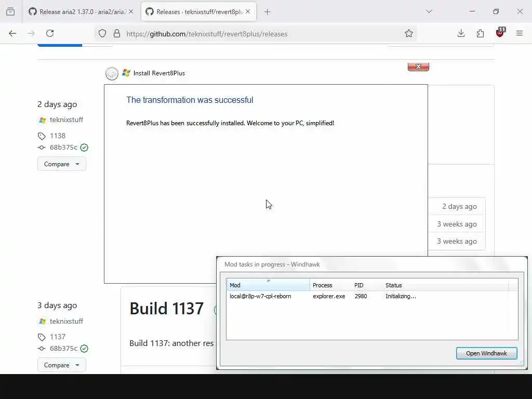Image resolution: width=532 pixels, height=399 pixels.
Task: Show the list all tabs chevron
Action: [x=429, y=11]
